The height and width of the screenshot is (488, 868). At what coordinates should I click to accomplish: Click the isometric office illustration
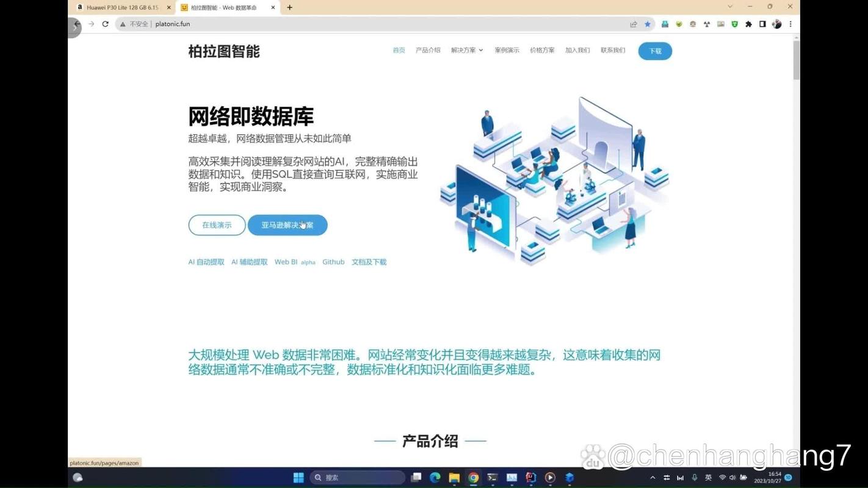pos(554,181)
